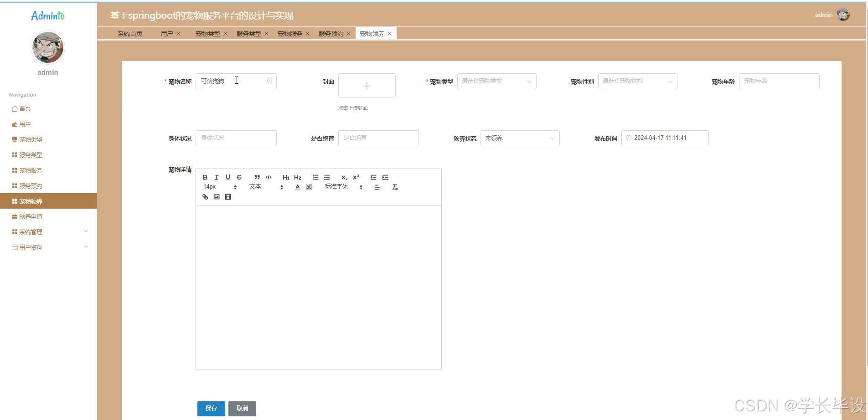Toggle italic formatting in editor

217,177
